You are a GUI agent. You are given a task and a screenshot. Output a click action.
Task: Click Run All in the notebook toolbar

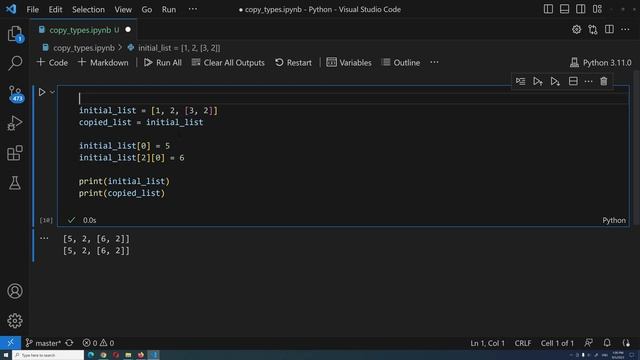(x=163, y=62)
